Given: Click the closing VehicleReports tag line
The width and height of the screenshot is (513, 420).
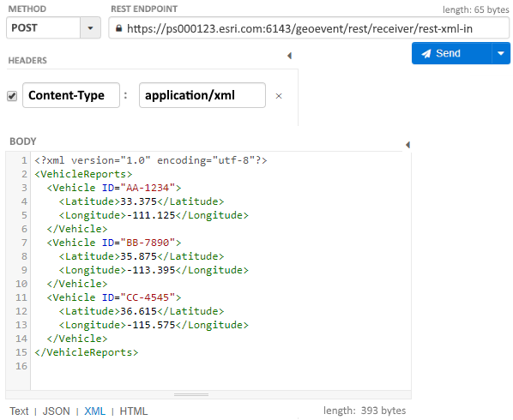Looking at the screenshot, I should point(87,352).
